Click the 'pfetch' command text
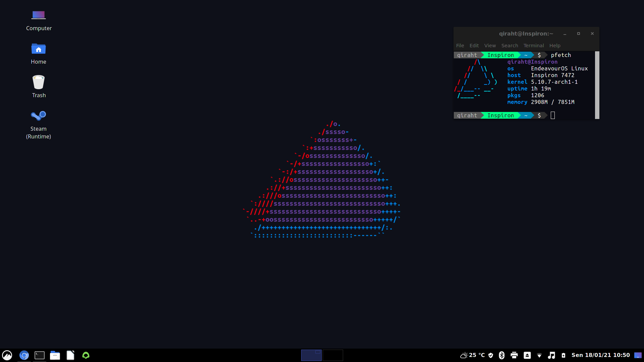 pos(561,55)
